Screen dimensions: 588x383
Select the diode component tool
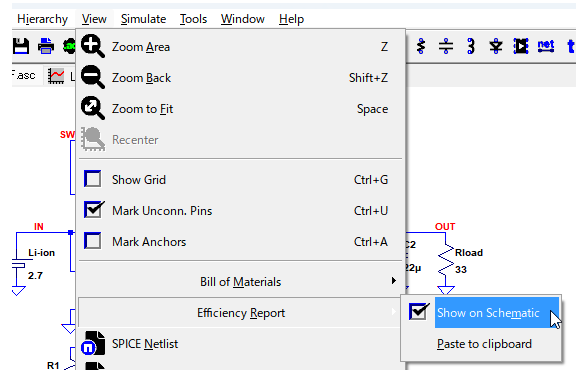[496, 47]
